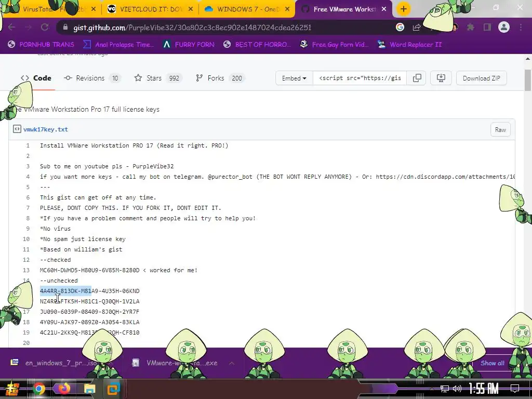Click key line MC60H-DWHD5-H80U9-6V85M-8280D
Viewport: 532px width, 399px height.
(89, 270)
